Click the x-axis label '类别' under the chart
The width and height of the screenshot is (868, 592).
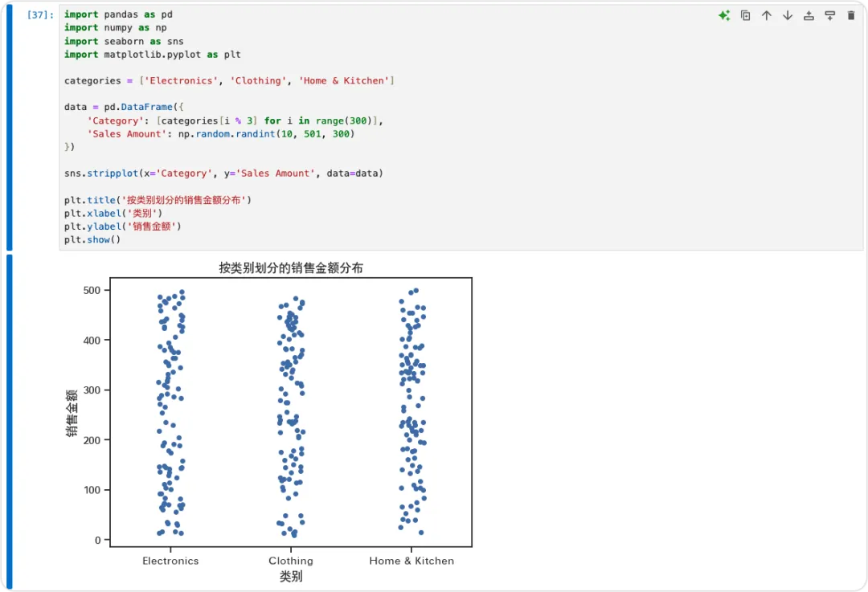pyautogui.click(x=291, y=577)
